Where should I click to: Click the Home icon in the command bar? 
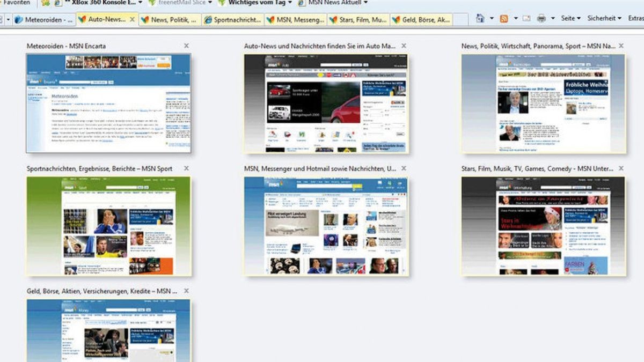point(480,19)
